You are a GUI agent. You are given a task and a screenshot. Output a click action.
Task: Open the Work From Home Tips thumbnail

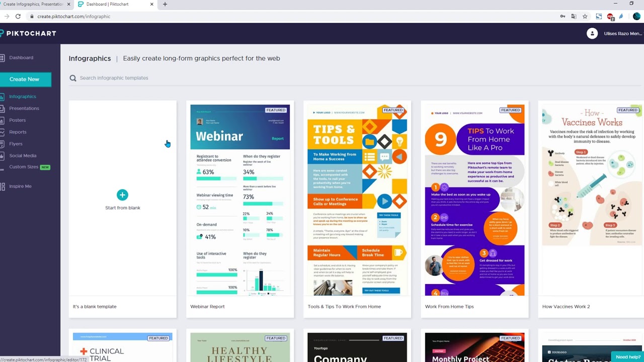click(474, 200)
